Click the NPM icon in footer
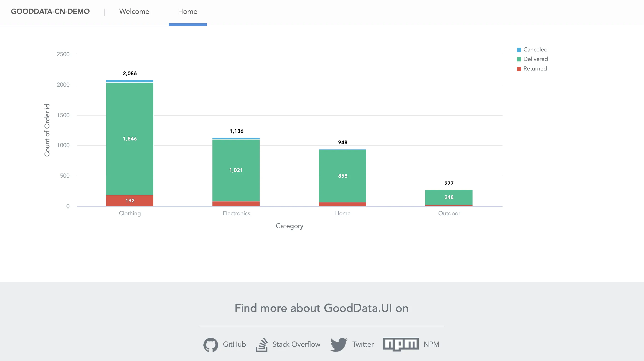Viewport: 644px width, 361px height. pos(400,345)
